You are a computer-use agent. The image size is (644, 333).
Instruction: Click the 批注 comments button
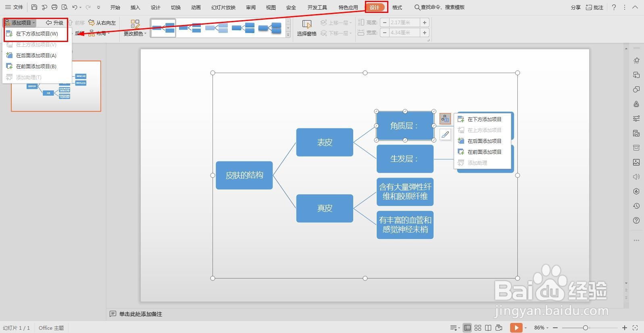pyautogui.click(x=595, y=7)
